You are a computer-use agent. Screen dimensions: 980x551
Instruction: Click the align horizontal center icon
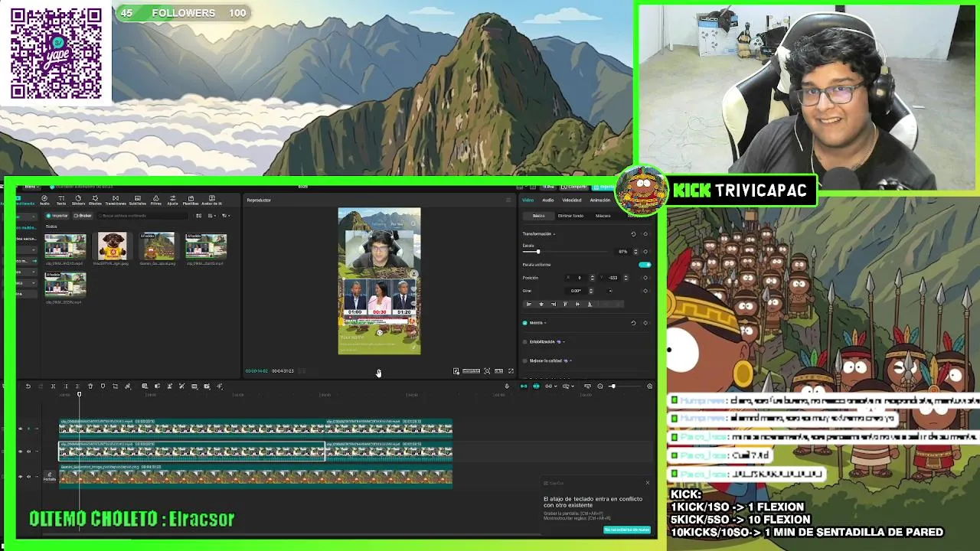tap(541, 304)
